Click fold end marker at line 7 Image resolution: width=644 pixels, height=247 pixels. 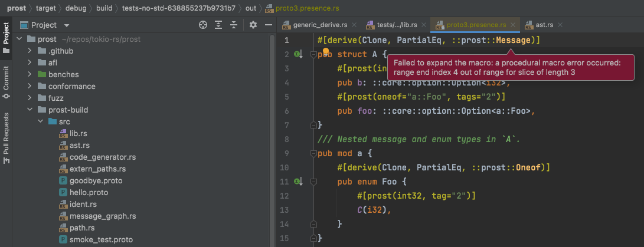coord(313,125)
